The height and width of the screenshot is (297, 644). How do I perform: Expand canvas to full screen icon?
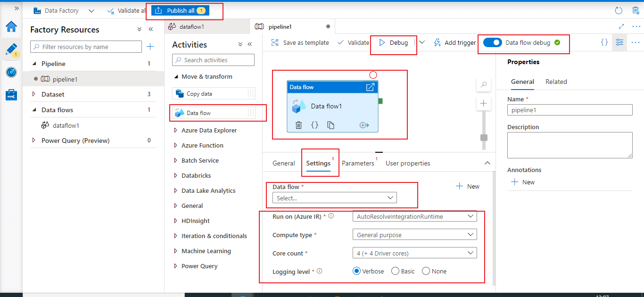[621, 27]
